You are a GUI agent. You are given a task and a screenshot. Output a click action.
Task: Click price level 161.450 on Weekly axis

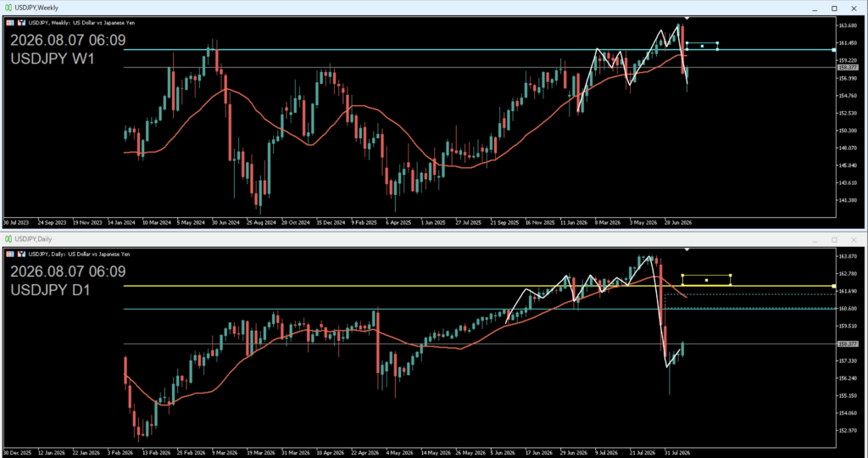click(x=848, y=42)
